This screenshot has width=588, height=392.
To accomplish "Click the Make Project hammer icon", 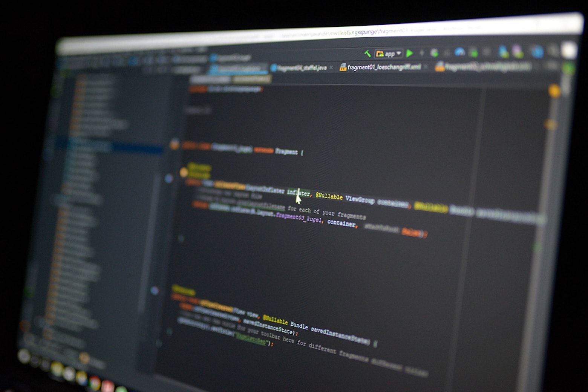I will coord(368,54).
